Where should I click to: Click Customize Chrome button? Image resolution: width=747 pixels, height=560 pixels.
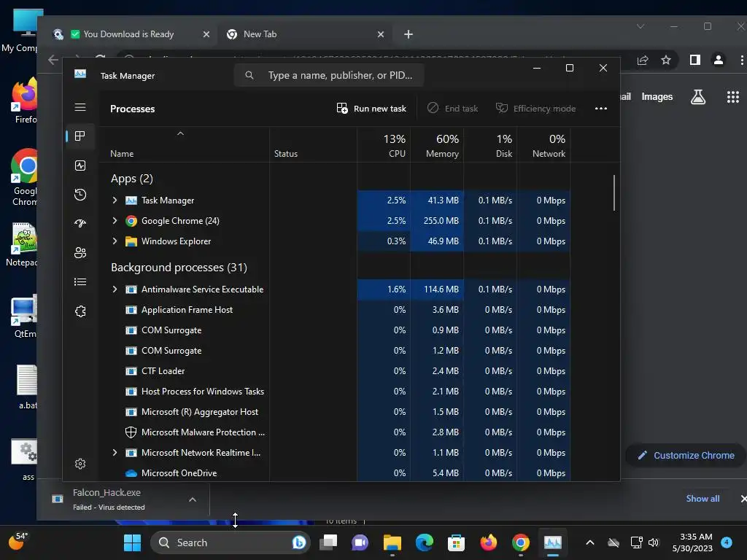point(686,456)
